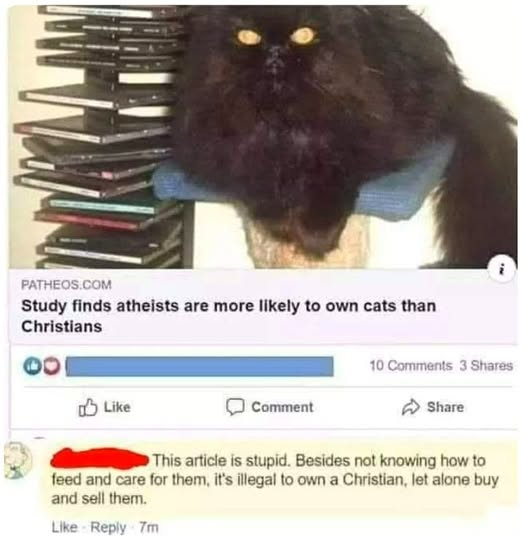Click the speech bubble Comment icon
525x540 pixels.
coord(235,407)
